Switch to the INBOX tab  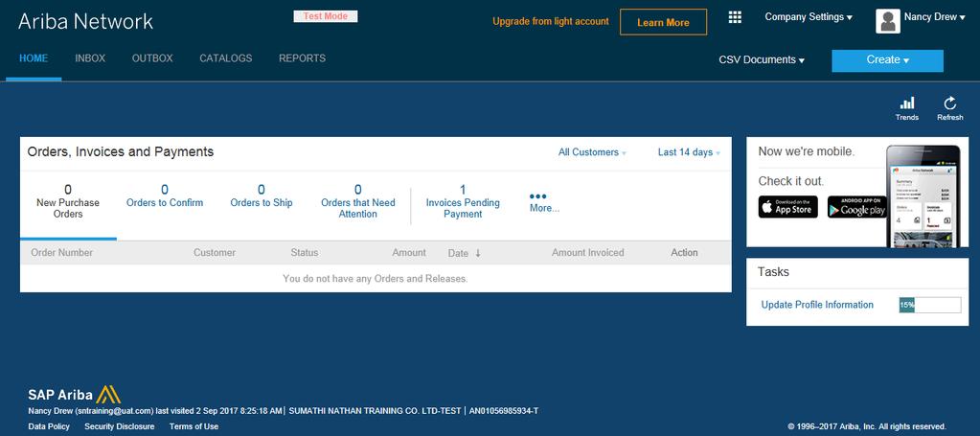point(90,58)
